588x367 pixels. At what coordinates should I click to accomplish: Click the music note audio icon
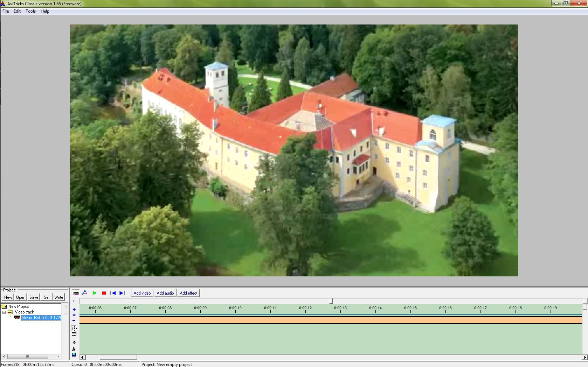[74, 348]
